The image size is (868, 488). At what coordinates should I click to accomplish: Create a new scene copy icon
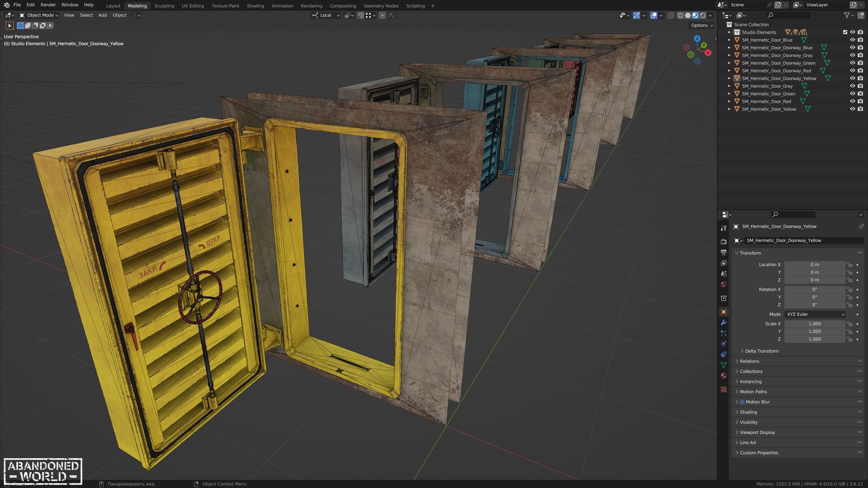click(x=778, y=5)
